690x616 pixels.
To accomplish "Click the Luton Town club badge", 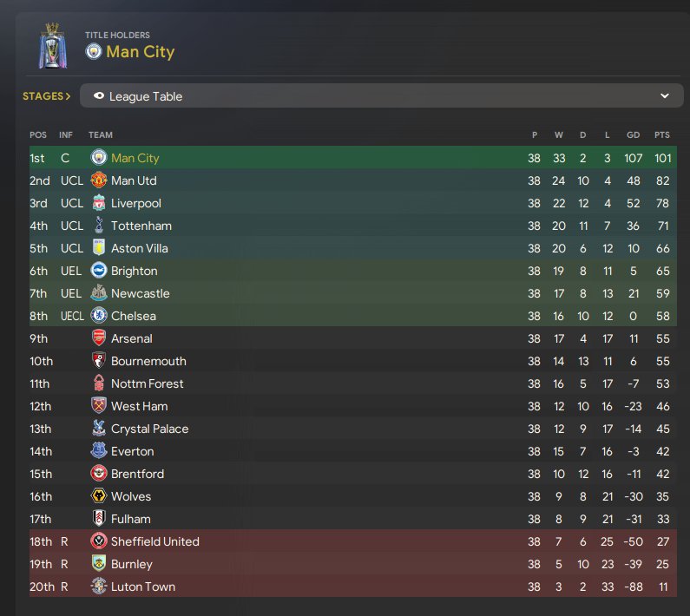I will click(x=99, y=587).
